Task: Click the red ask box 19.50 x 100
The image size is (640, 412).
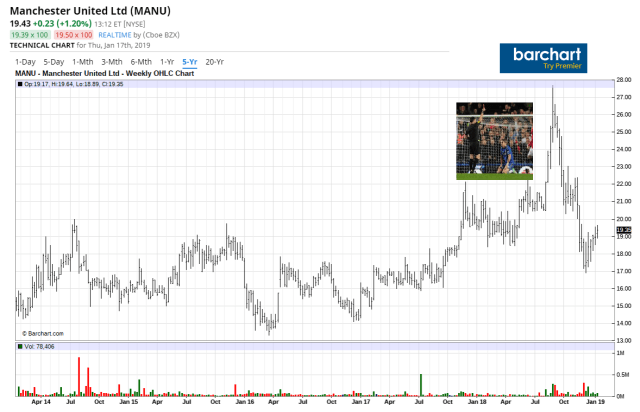Action: click(73, 34)
